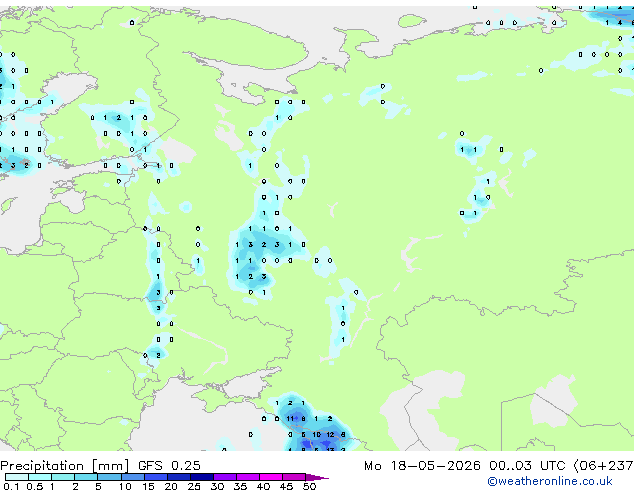Click the 1–2 mm legend color swatch
This screenshot has height=490, width=634.
[x=63, y=477]
